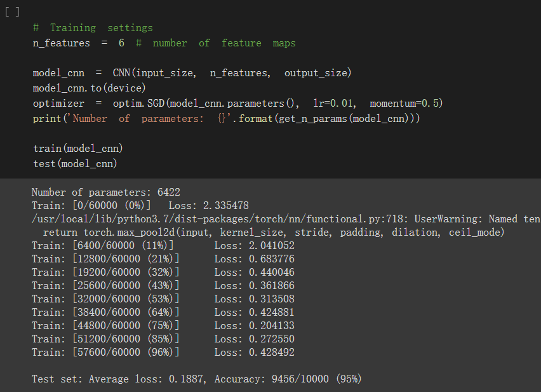
Task: Click the momentum=0.5 argument
Action: tap(406, 103)
